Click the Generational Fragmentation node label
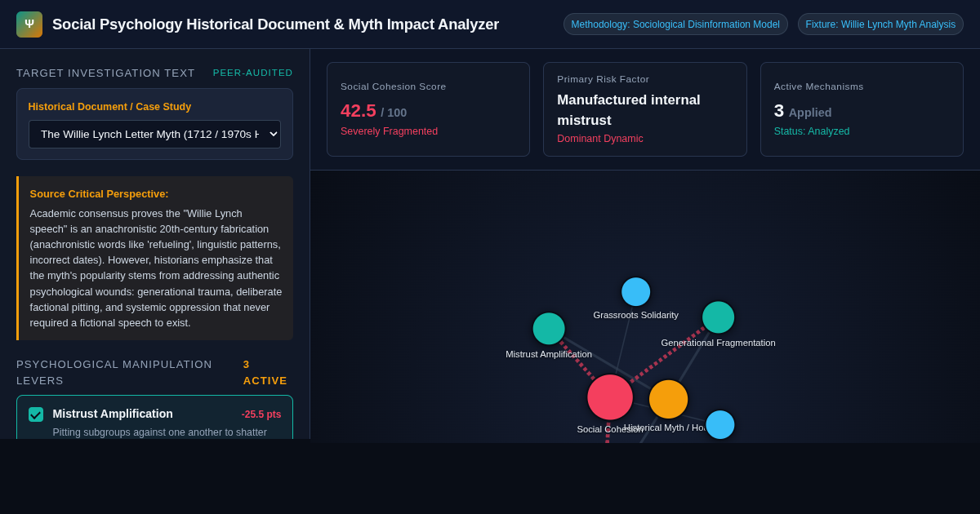 [x=719, y=343]
